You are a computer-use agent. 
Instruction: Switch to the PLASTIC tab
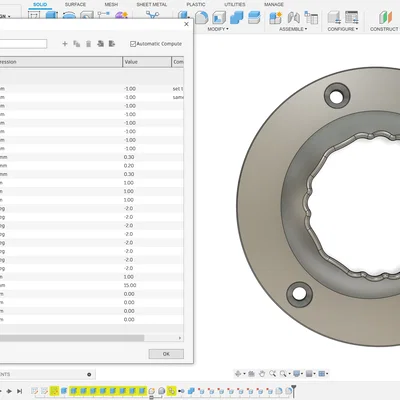(196, 4)
